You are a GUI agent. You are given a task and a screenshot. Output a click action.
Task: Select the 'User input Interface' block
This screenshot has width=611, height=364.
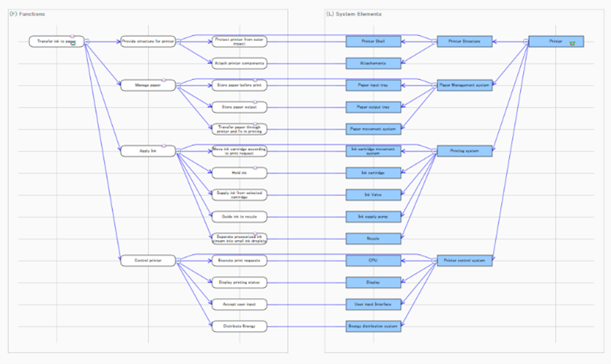coord(373,304)
